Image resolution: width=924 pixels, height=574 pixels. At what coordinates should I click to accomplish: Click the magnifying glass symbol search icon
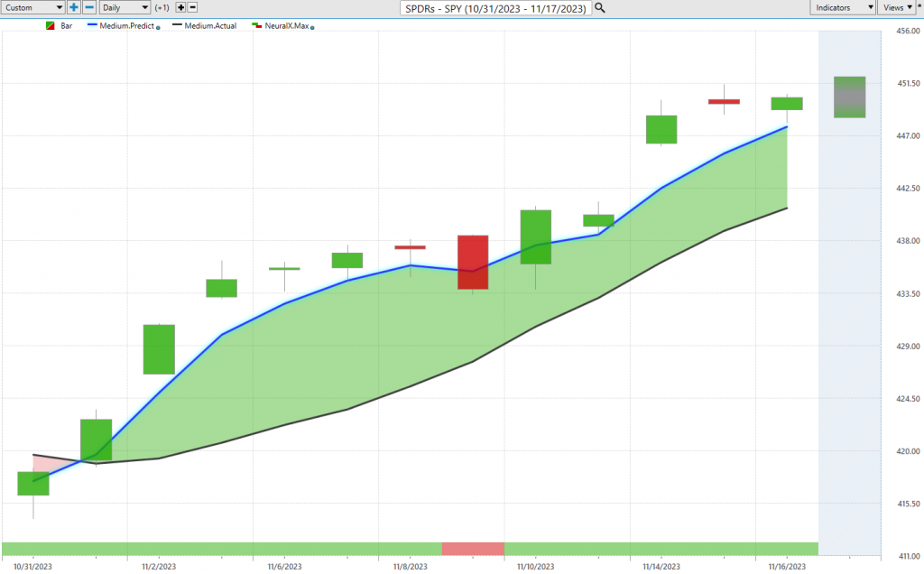coord(600,7)
